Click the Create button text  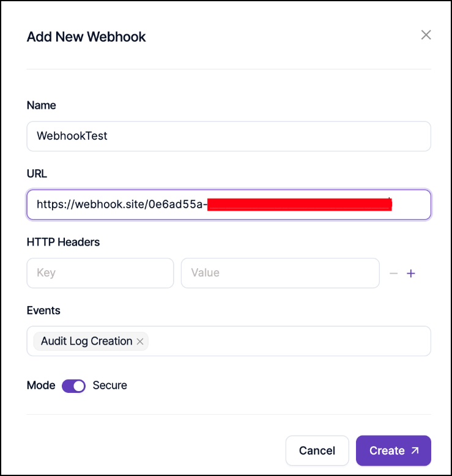[387, 450]
